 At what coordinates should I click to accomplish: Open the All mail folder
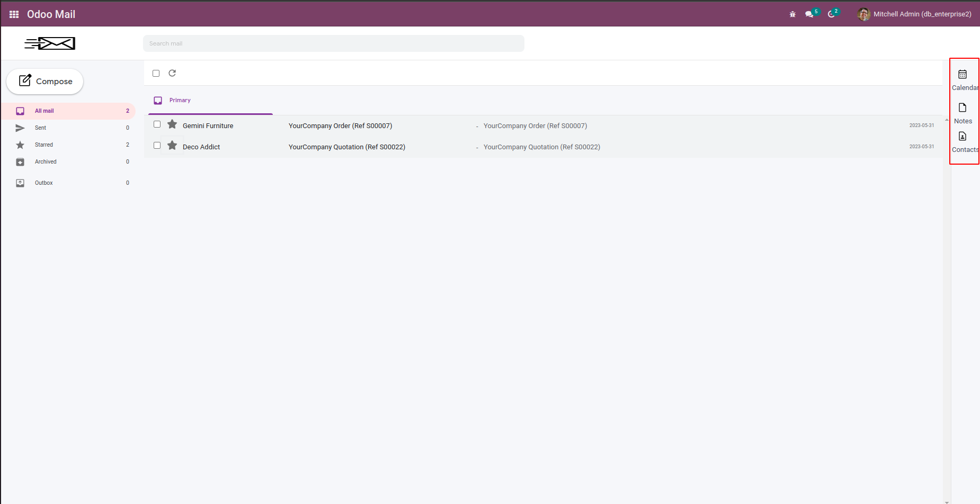point(68,111)
